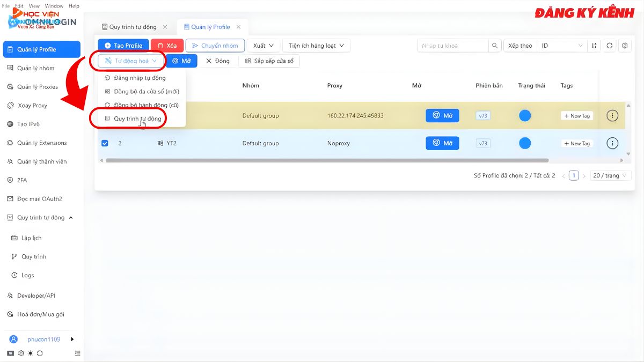Viewport: 644px width, 362px height.
Task: Click the Tạo Profile button
Action: click(123, 46)
